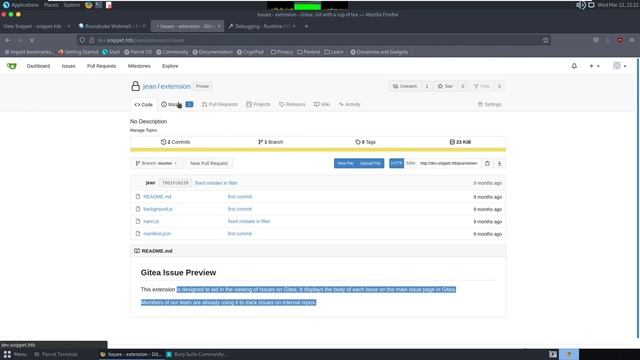Open the repository Releases tab
The height and width of the screenshot is (360, 640).
point(292,104)
